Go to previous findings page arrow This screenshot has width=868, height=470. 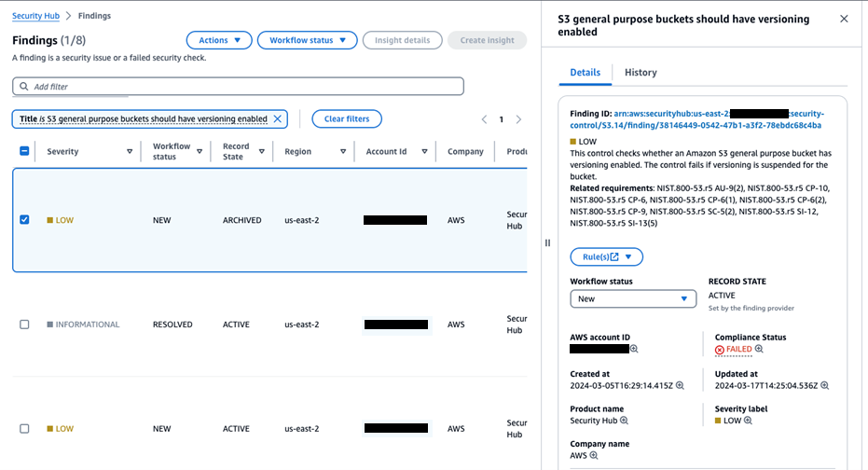pos(485,119)
